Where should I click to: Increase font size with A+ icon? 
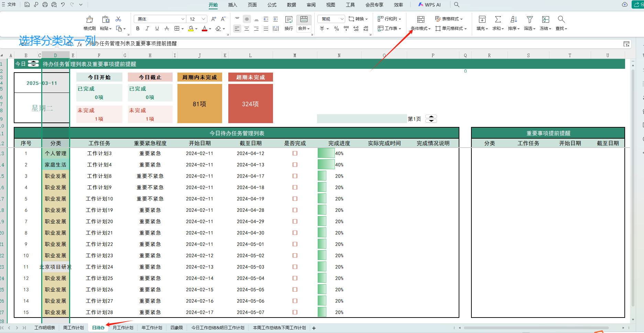click(214, 19)
